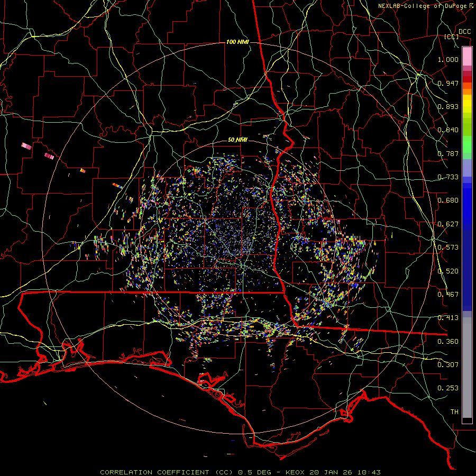
Task: Select the 0.573 scale value
Action: coord(448,248)
